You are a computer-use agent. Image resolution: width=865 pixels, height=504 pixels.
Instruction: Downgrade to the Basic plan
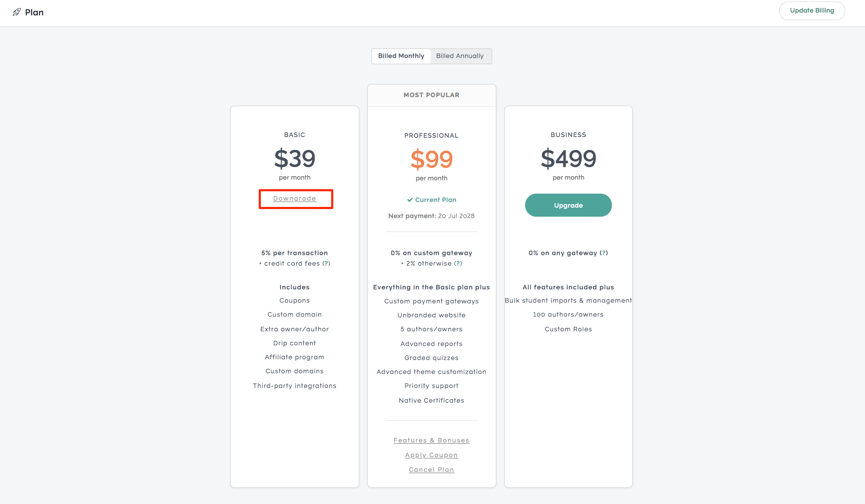coord(294,199)
